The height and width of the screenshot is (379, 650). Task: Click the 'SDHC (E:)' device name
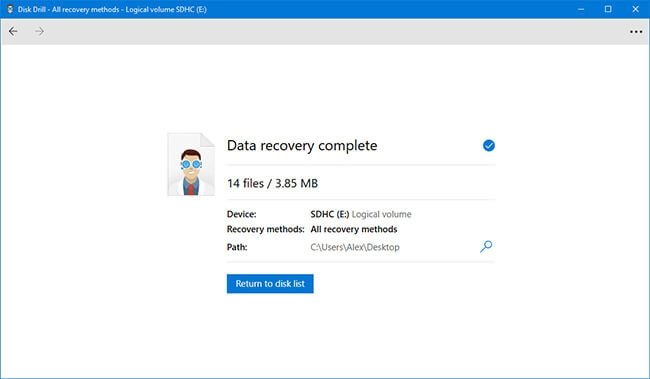[x=330, y=214]
